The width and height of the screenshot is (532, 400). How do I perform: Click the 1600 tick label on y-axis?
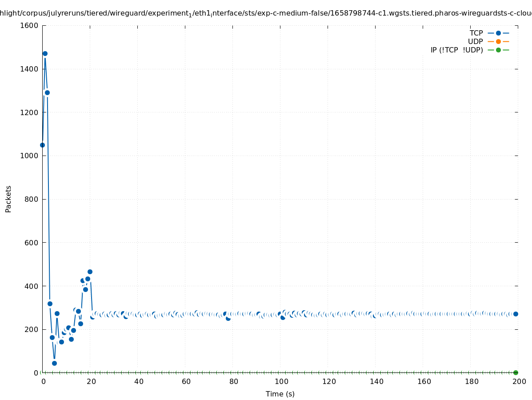(29, 25)
